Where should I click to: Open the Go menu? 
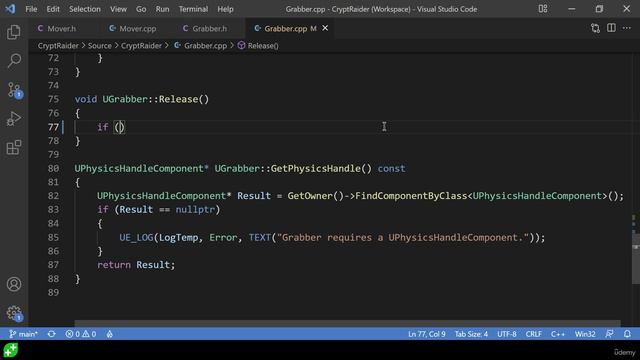141,9
